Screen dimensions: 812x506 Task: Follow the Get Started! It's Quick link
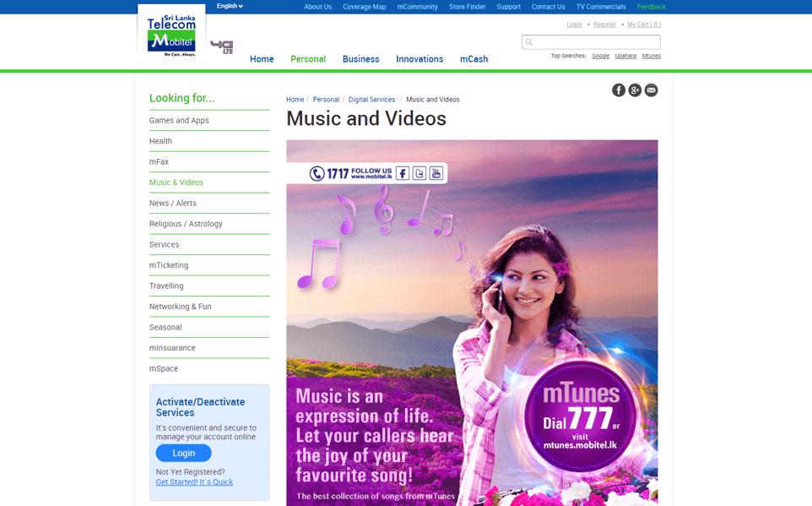(194, 482)
